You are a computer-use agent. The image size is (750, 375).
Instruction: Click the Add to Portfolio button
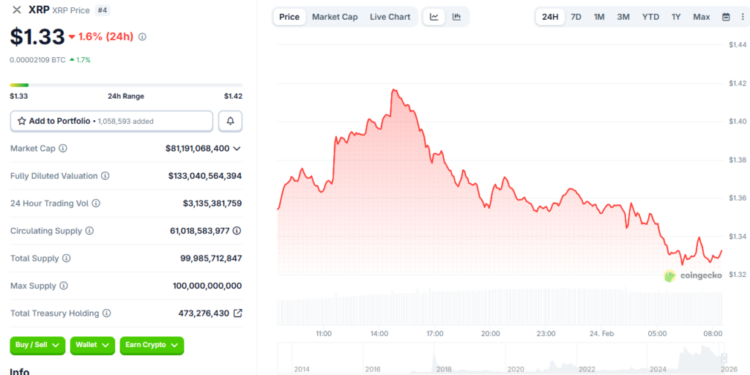(x=111, y=121)
